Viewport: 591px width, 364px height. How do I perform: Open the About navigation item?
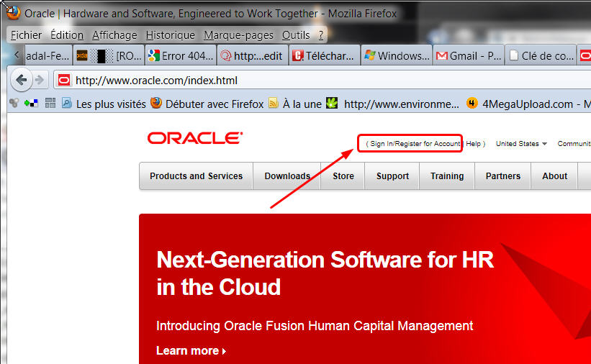coord(554,176)
